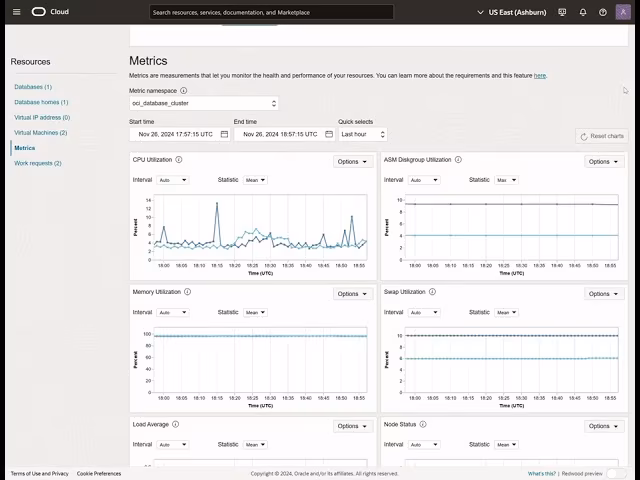Follow the What's this? link
This screenshot has width=640, height=480.
tap(542, 473)
